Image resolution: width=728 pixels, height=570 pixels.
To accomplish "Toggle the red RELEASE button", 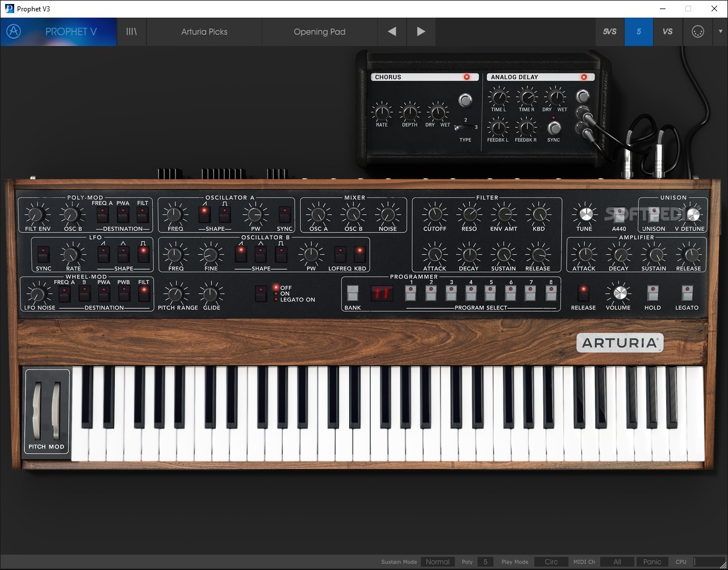I will pyautogui.click(x=583, y=293).
